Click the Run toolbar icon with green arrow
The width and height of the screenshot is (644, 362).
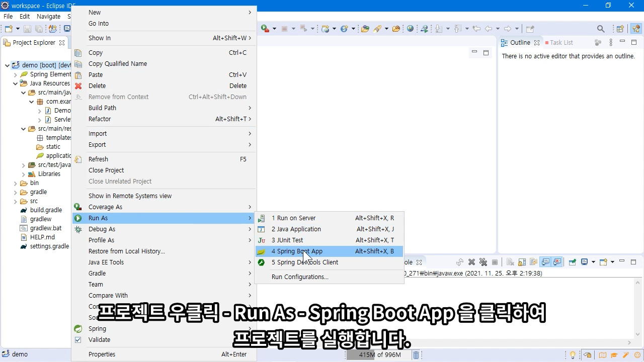(265, 29)
